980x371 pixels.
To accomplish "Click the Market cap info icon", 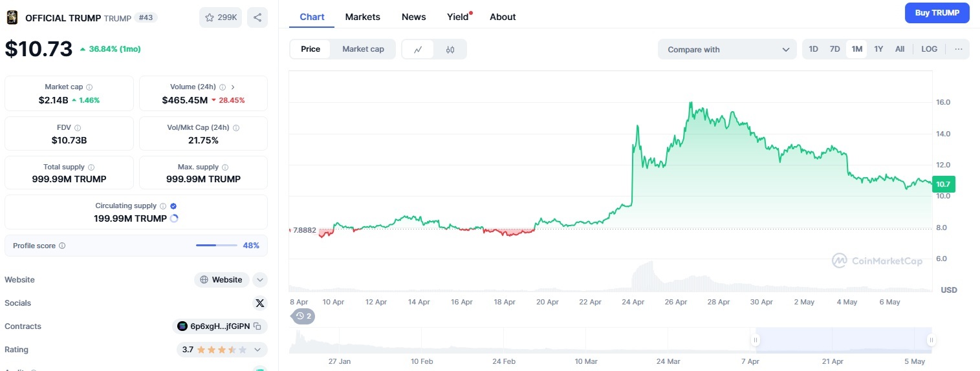I will tap(89, 87).
